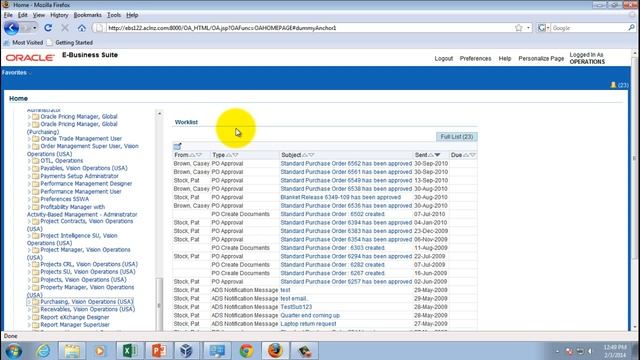Open folder icon for Purchasing, Vision Operations (USA)
640x360 pixels.
point(36,302)
